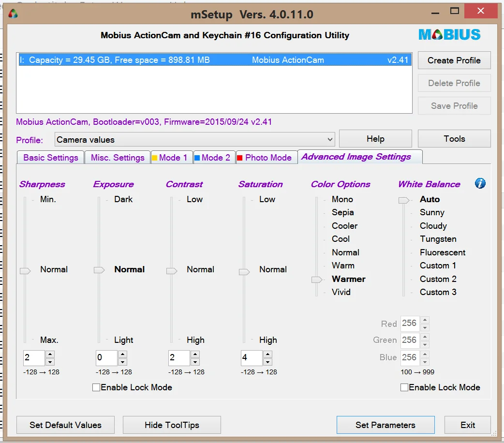The image size is (504, 443).
Task: Switch to the Misc. Settings tab
Action: pyautogui.click(x=118, y=158)
